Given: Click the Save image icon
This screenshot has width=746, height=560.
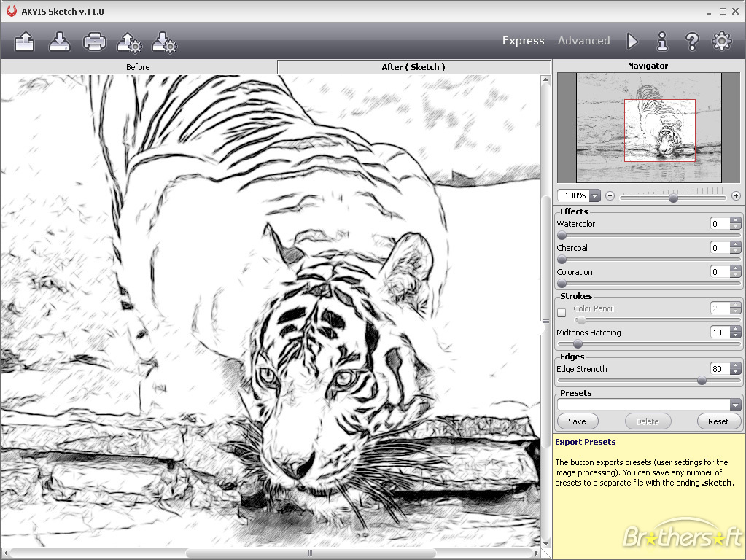Looking at the screenshot, I should point(60,42).
